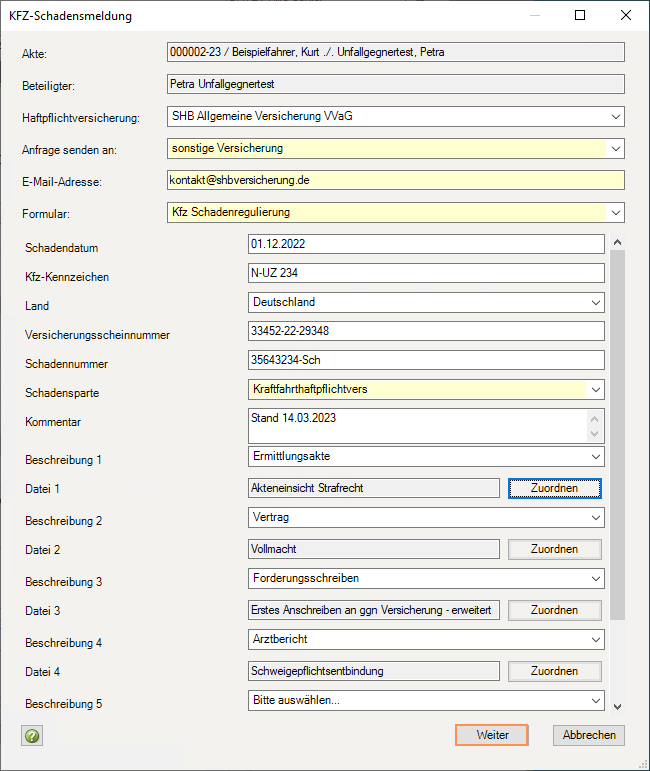Image resolution: width=650 pixels, height=771 pixels.
Task: Focus the E-Mail-Adresse field
Action: [x=396, y=180]
